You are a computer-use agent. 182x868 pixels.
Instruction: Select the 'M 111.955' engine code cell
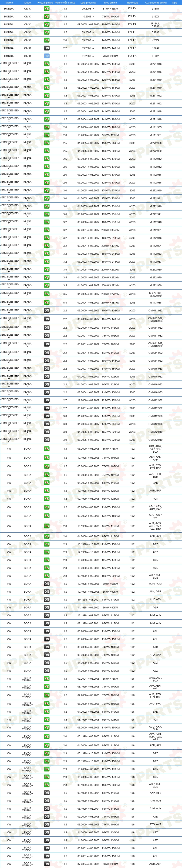[x=155, y=127]
